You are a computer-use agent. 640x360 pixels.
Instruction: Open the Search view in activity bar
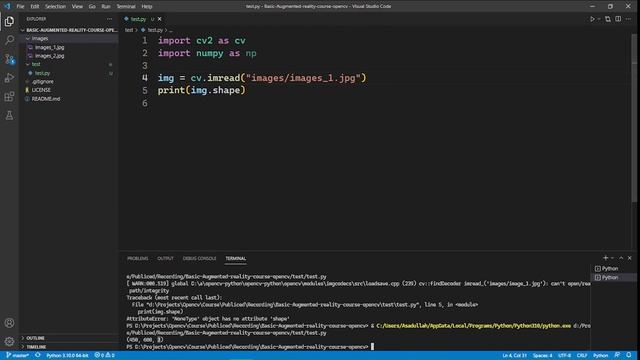coord(9,40)
